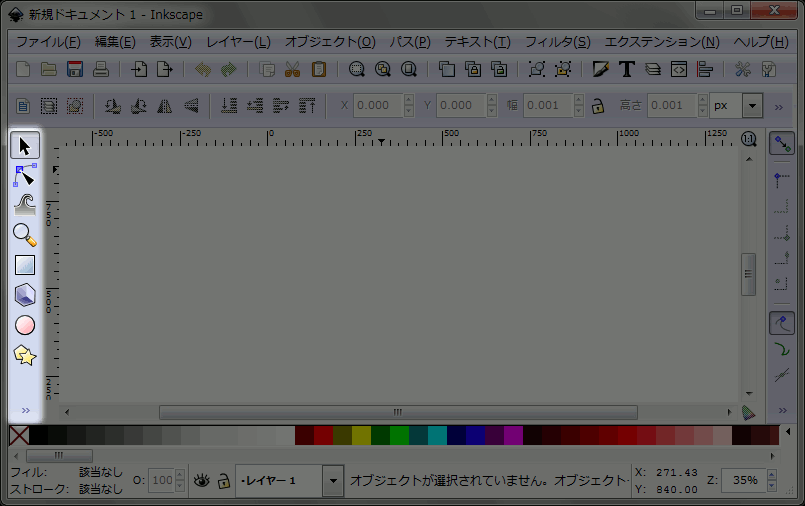Viewport: 805px width, 506px height.
Task: Choose the Tweak tool
Action: point(25,205)
